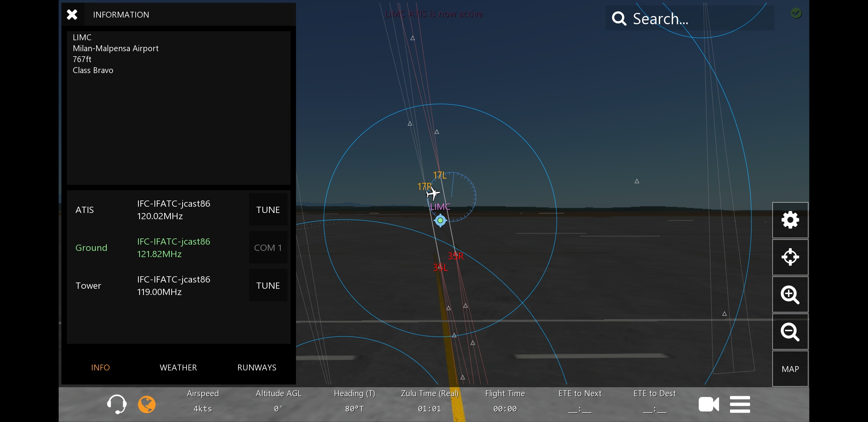Zoom out the map view
This screenshot has height=422, width=868.
coord(790,332)
